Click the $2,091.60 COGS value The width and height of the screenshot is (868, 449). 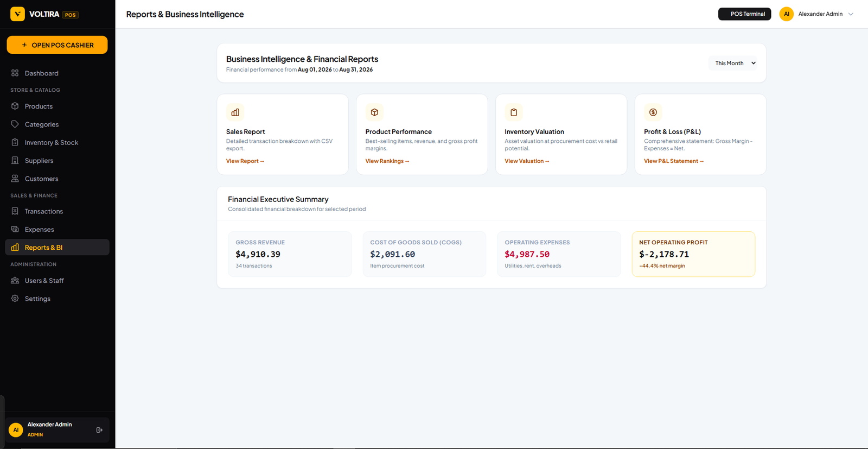pyautogui.click(x=393, y=254)
